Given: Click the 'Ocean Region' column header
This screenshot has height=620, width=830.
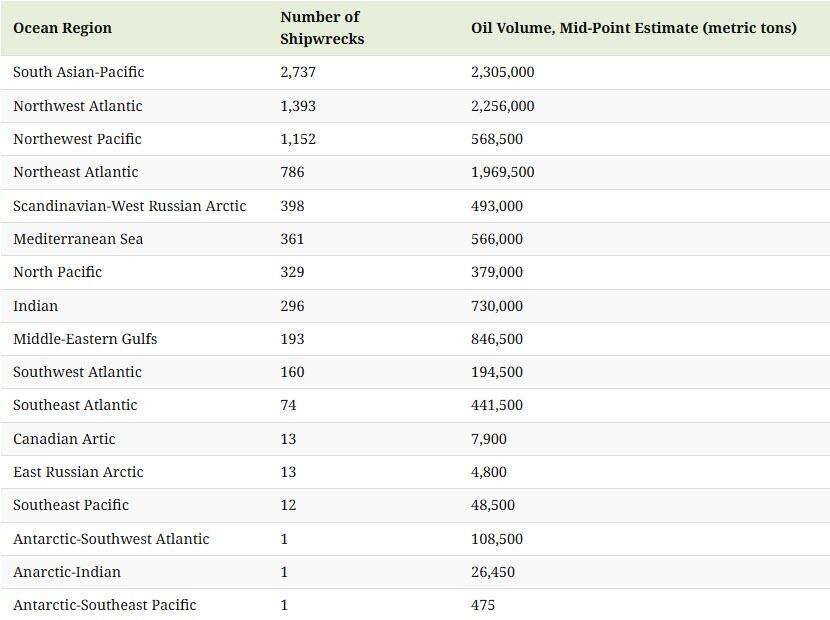Looking at the screenshot, I should click(62, 28).
